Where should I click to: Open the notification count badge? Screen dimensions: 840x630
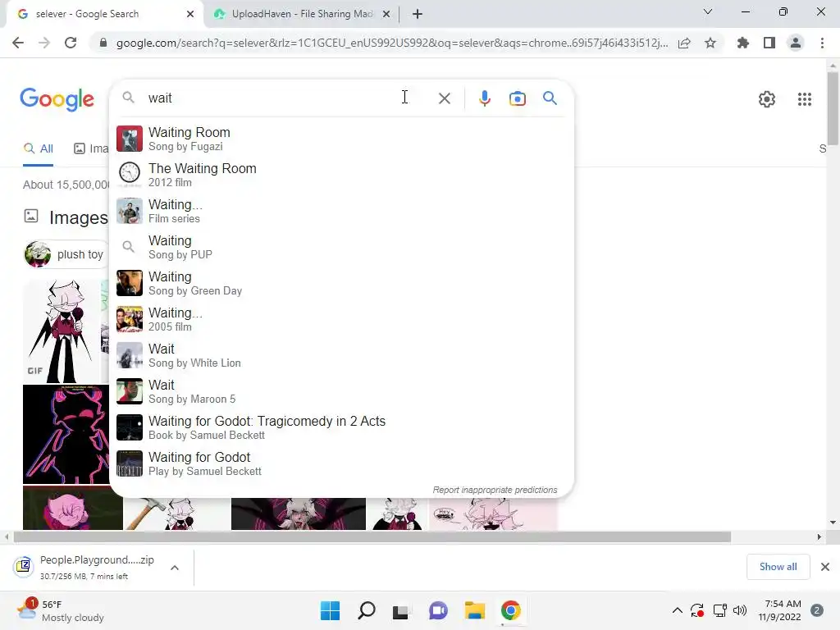817,610
